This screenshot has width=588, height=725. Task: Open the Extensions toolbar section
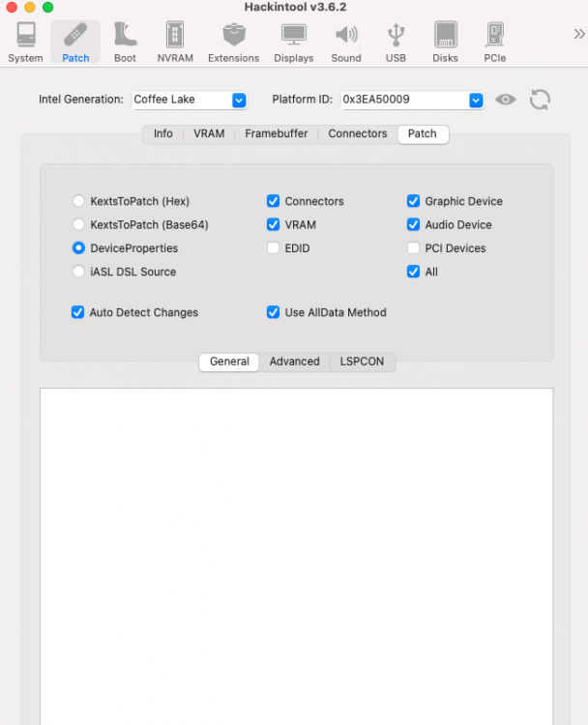coord(234,43)
